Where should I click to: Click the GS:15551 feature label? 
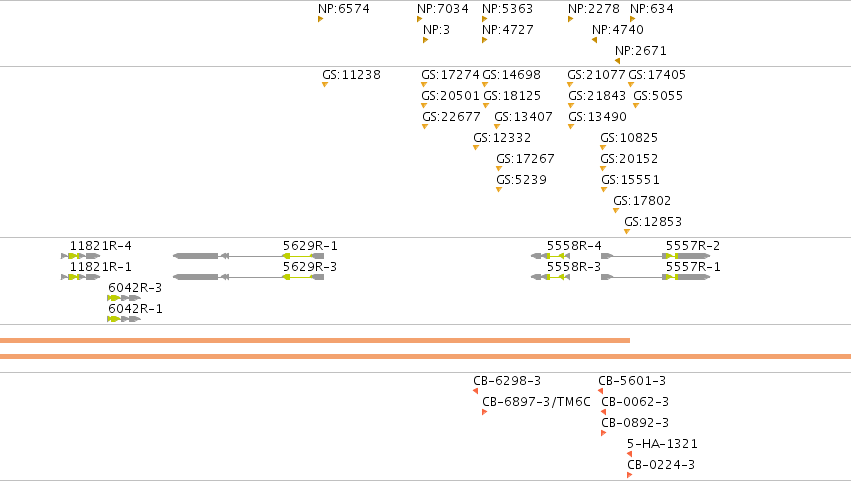click(631, 180)
